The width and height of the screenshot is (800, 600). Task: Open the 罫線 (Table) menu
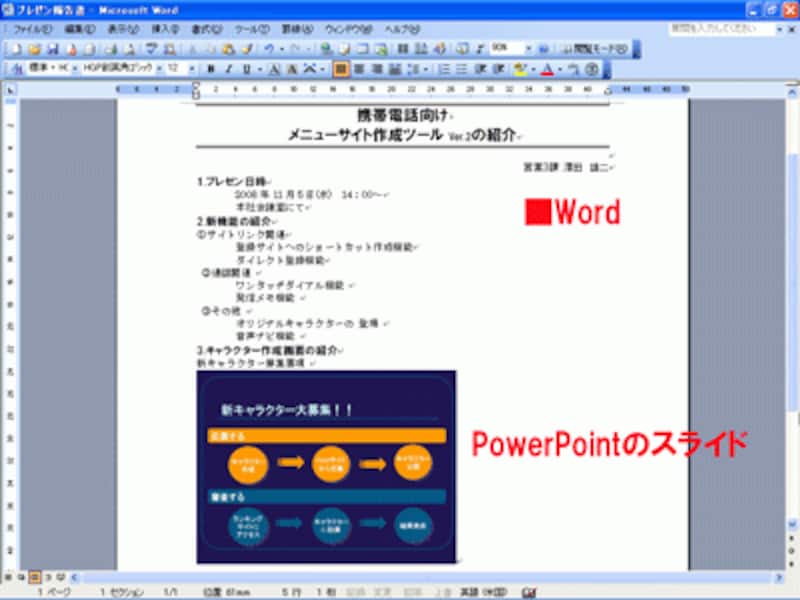(x=297, y=29)
